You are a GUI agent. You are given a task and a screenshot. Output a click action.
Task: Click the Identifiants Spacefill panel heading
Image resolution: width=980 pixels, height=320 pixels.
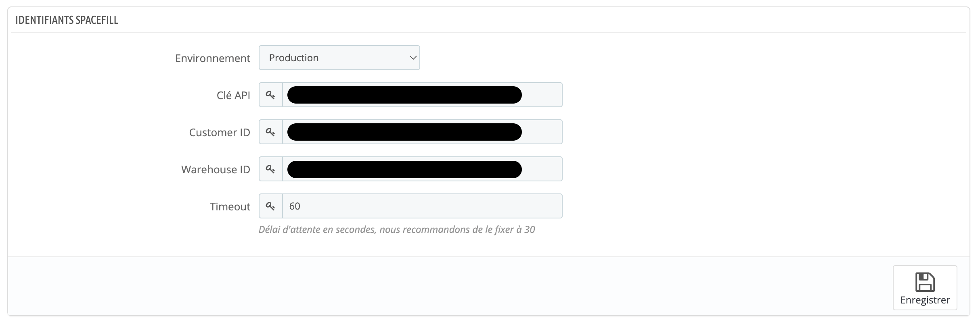(67, 20)
